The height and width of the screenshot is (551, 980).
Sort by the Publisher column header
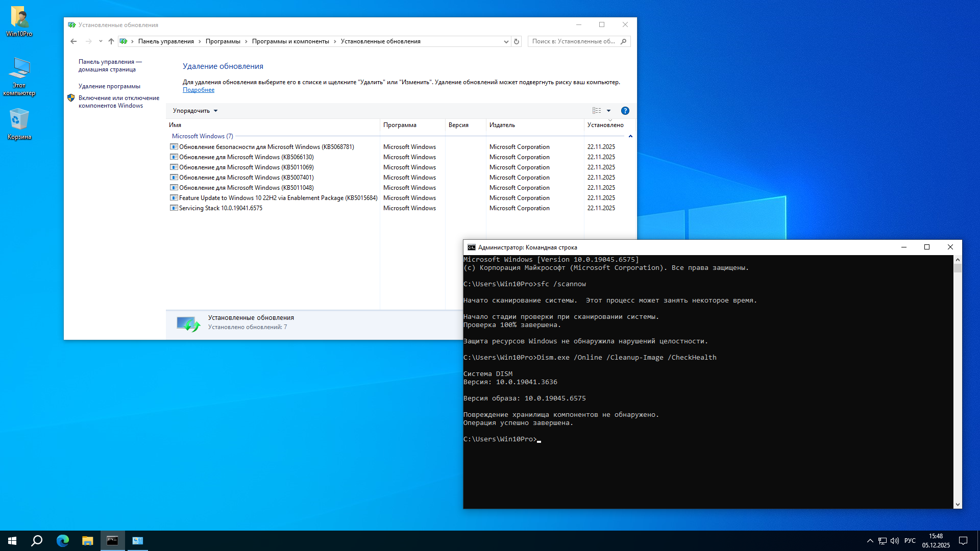tap(502, 125)
